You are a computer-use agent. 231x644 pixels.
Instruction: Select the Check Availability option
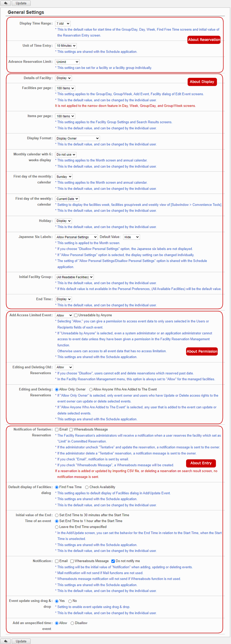87,487
